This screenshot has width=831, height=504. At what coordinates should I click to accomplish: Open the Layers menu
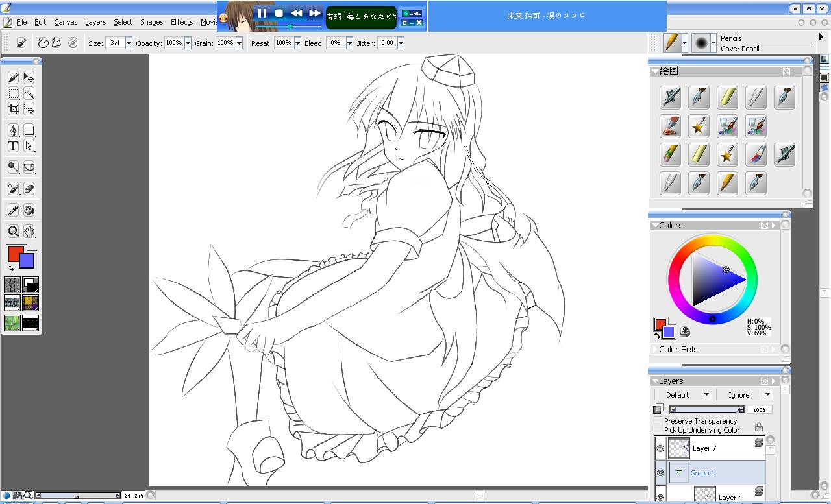[x=95, y=22]
